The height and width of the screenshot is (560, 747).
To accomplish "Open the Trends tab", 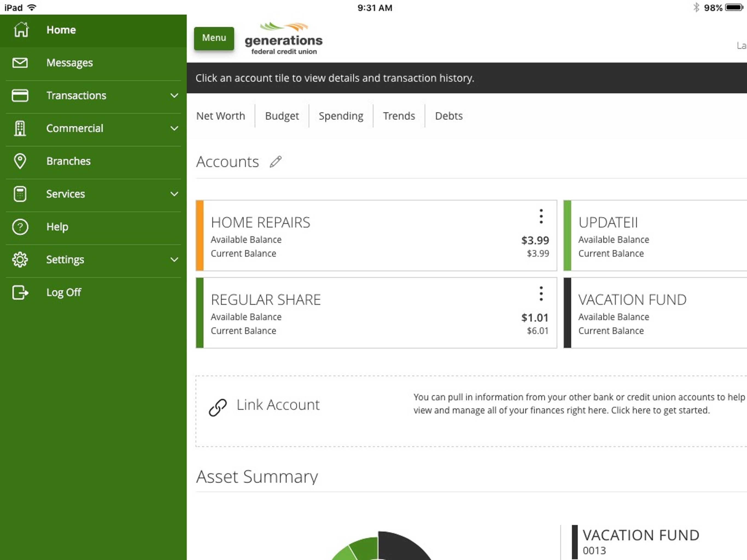I will [399, 116].
